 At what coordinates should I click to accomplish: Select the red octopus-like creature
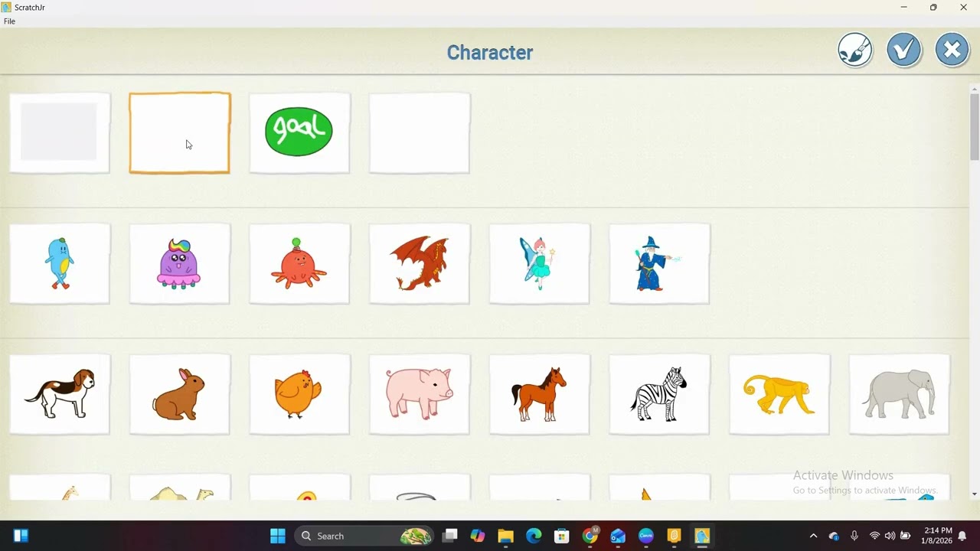(x=299, y=263)
